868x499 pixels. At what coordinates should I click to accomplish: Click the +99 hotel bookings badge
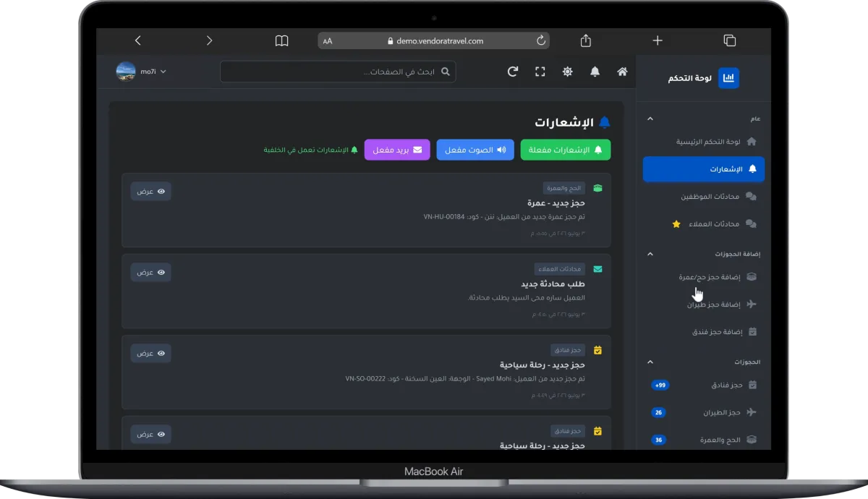(x=660, y=385)
